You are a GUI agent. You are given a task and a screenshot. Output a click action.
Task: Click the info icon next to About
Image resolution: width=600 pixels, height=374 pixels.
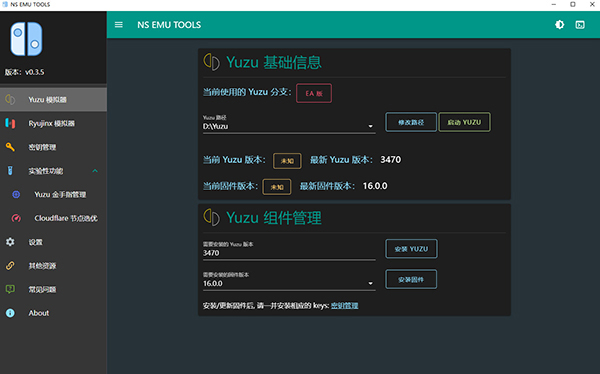click(10, 313)
